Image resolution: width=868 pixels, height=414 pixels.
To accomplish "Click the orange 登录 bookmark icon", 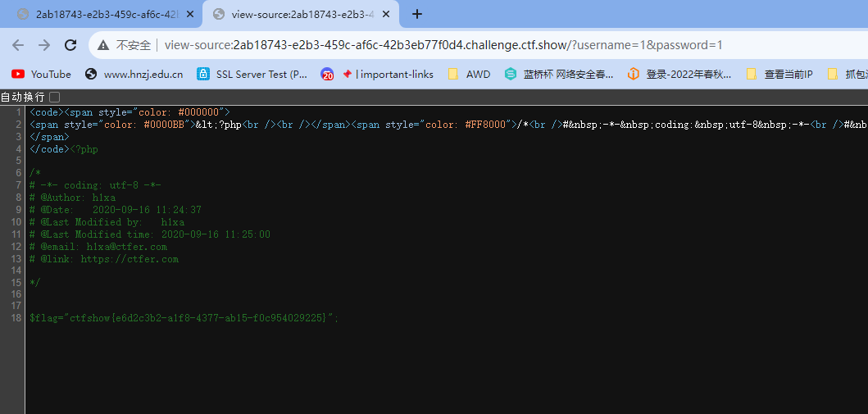I will pyautogui.click(x=634, y=74).
